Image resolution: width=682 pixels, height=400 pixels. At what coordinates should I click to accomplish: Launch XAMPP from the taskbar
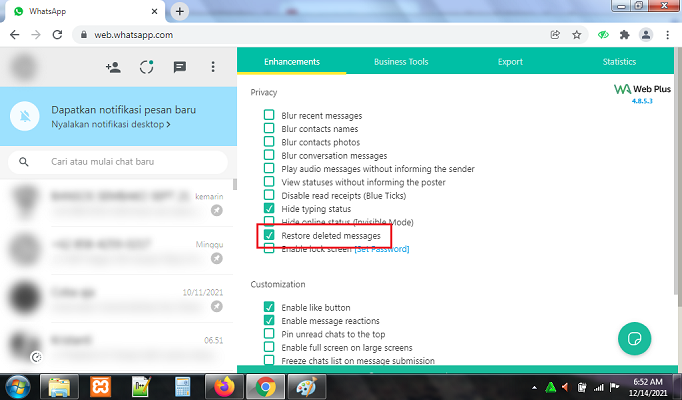[100, 387]
